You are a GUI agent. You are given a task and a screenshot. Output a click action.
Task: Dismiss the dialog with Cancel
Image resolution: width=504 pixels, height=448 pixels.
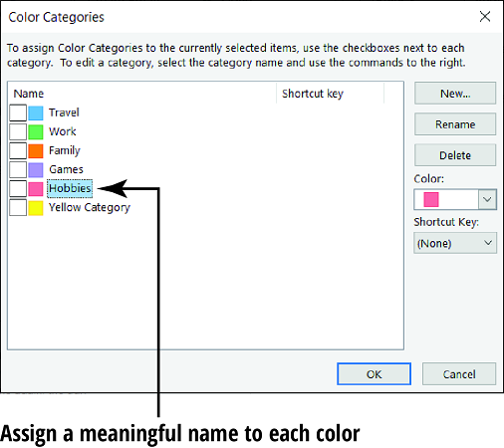pos(459,374)
